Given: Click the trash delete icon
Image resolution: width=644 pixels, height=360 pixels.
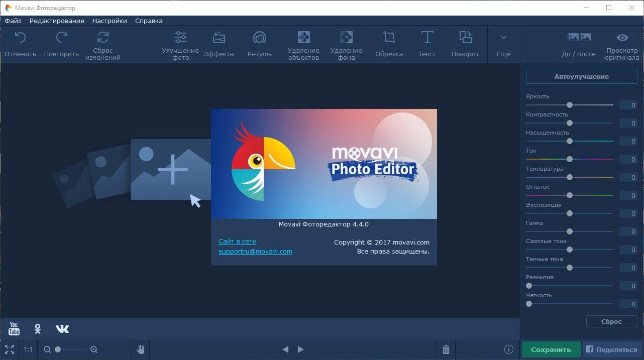Looking at the screenshot, I should click(x=446, y=349).
